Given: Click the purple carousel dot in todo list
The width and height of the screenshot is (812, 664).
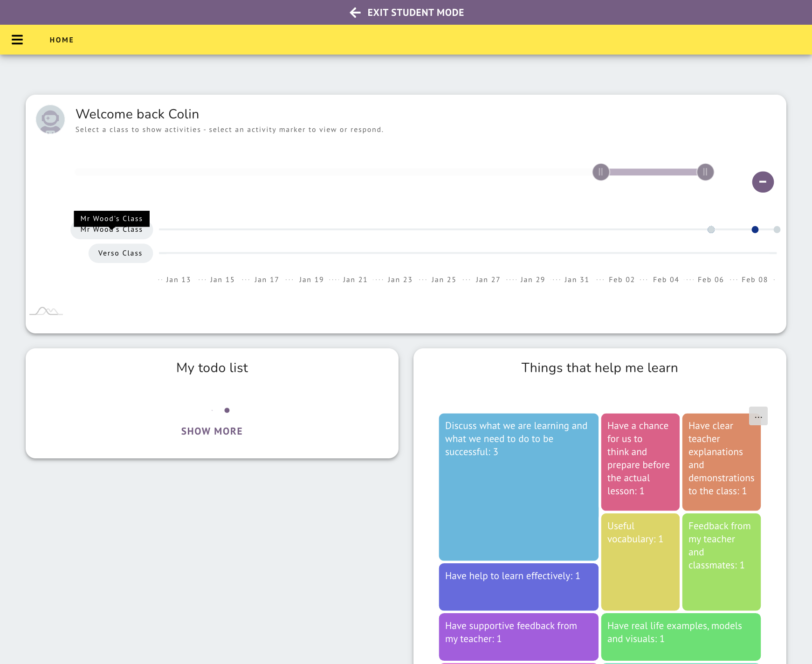Looking at the screenshot, I should tap(227, 410).
